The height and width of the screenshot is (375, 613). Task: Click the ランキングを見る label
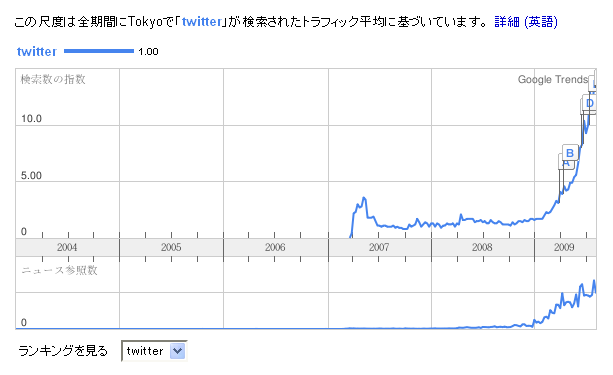click(63, 351)
